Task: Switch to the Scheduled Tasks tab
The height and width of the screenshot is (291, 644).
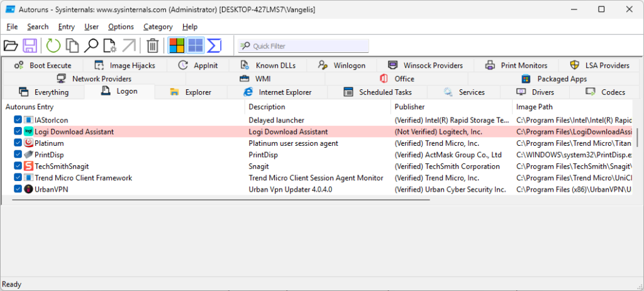Action: (377, 92)
